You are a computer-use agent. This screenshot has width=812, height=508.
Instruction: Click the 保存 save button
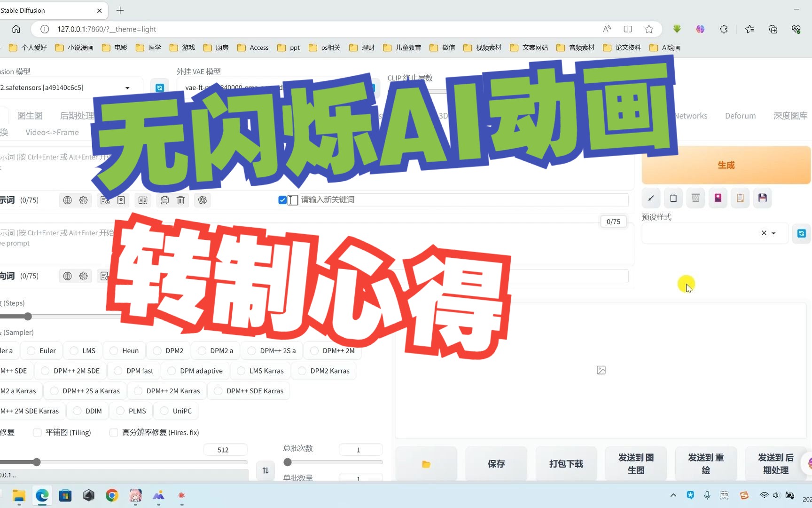pyautogui.click(x=496, y=464)
